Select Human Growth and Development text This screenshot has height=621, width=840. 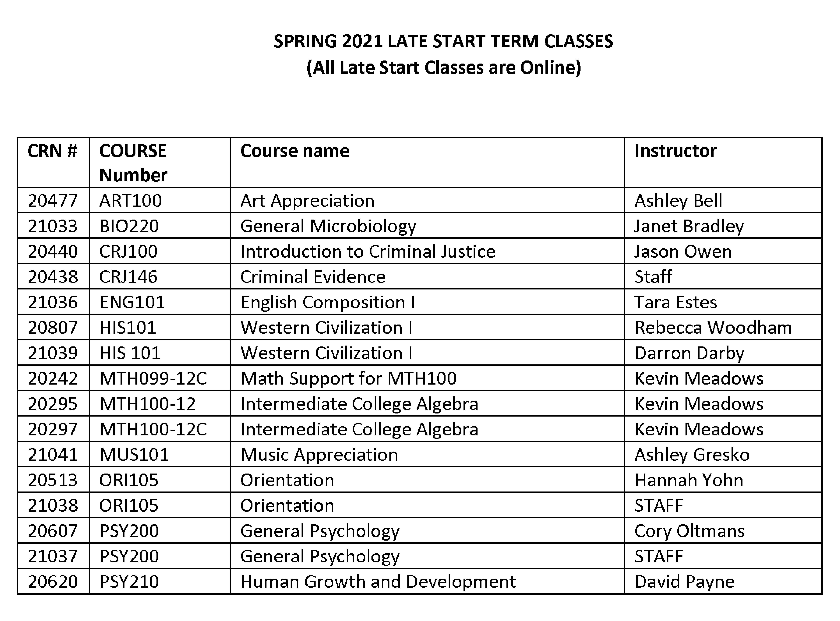click(x=378, y=582)
